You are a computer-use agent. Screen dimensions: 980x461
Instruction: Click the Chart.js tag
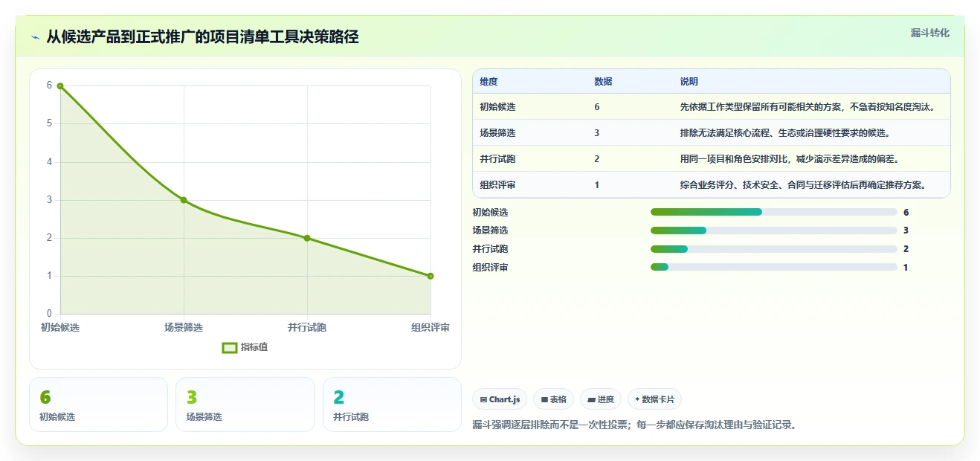click(x=500, y=399)
